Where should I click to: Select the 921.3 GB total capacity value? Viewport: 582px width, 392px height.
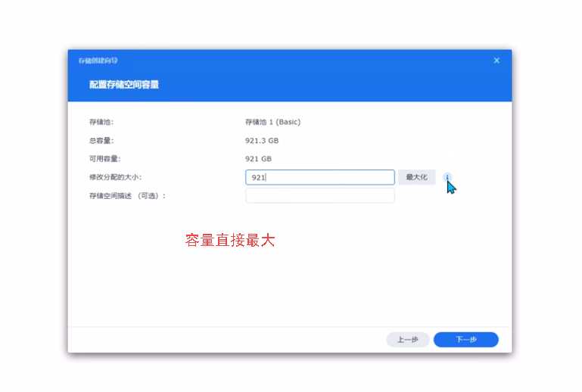tap(262, 141)
